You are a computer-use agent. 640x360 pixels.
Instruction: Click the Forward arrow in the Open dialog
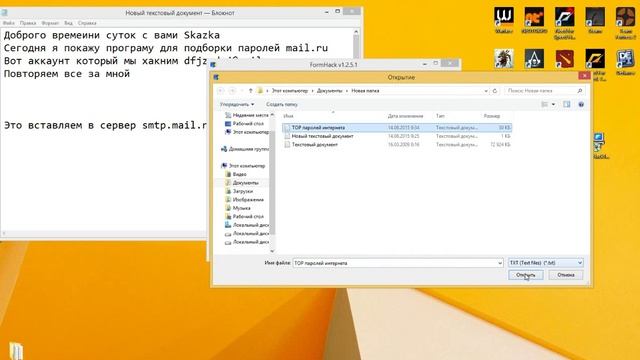232,91
